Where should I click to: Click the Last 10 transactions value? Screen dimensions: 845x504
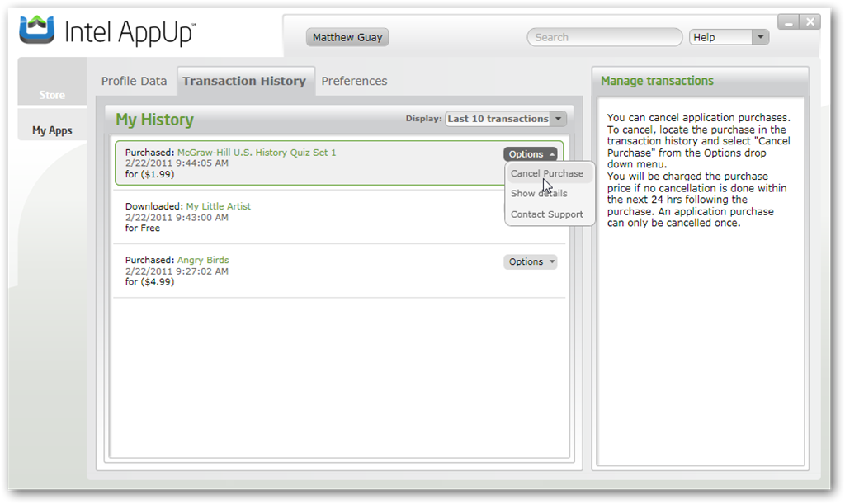click(498, 119)
